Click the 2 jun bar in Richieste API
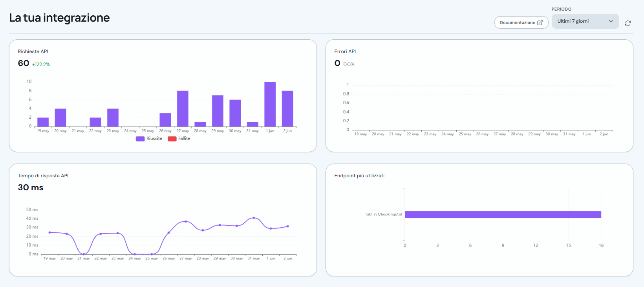The height and width of the screenshot is (287, 644). point(287,109)
